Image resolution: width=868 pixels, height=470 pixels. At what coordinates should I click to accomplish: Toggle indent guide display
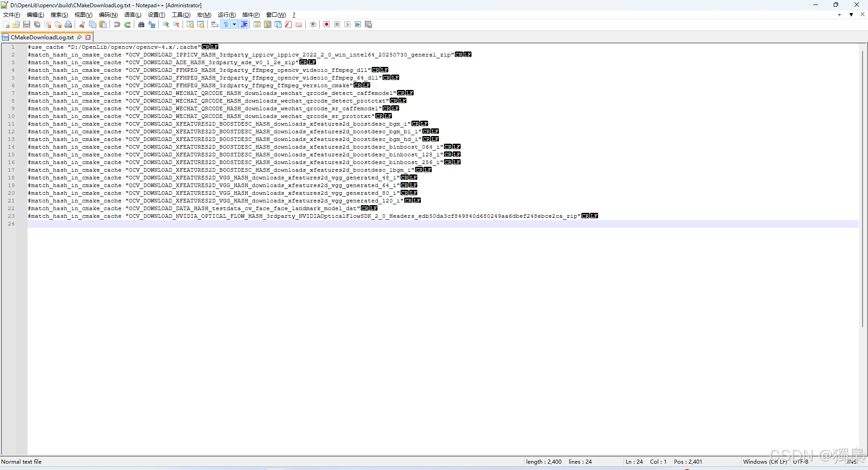244,24
